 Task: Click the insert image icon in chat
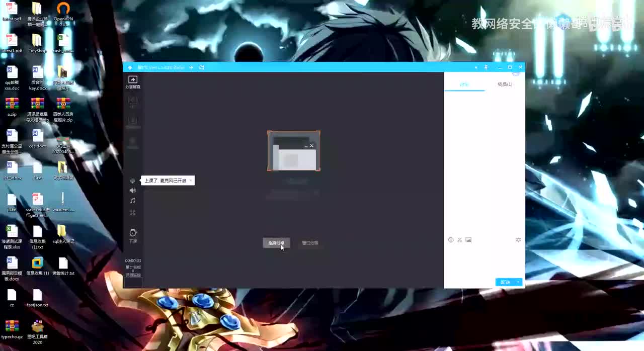pyautogui.click(x=468, y=240)
